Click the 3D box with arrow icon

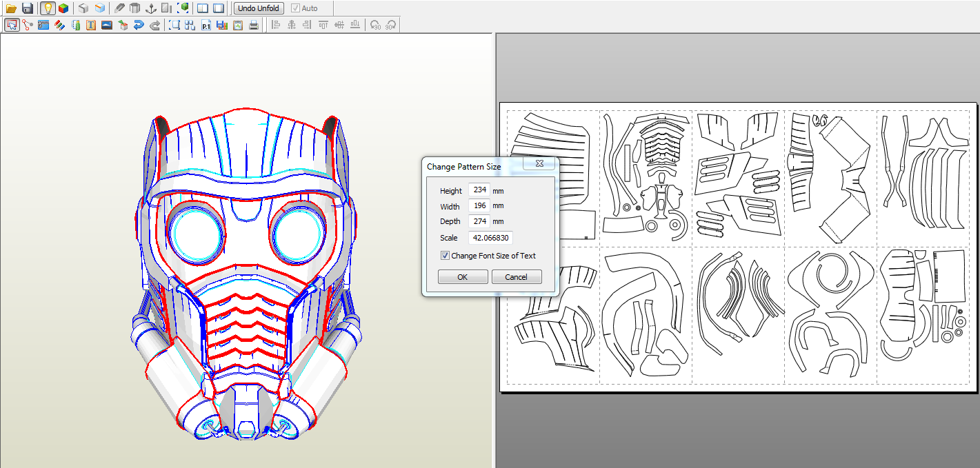123,26
